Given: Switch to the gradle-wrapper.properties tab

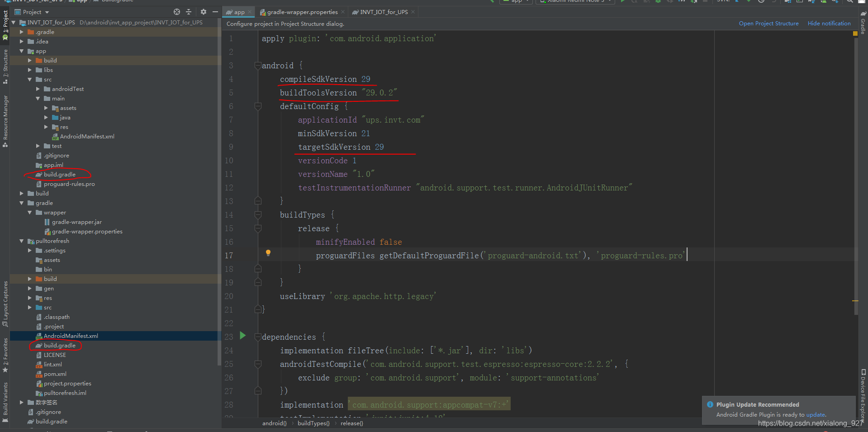Looking at the screenshot, I should click(302, 12).
